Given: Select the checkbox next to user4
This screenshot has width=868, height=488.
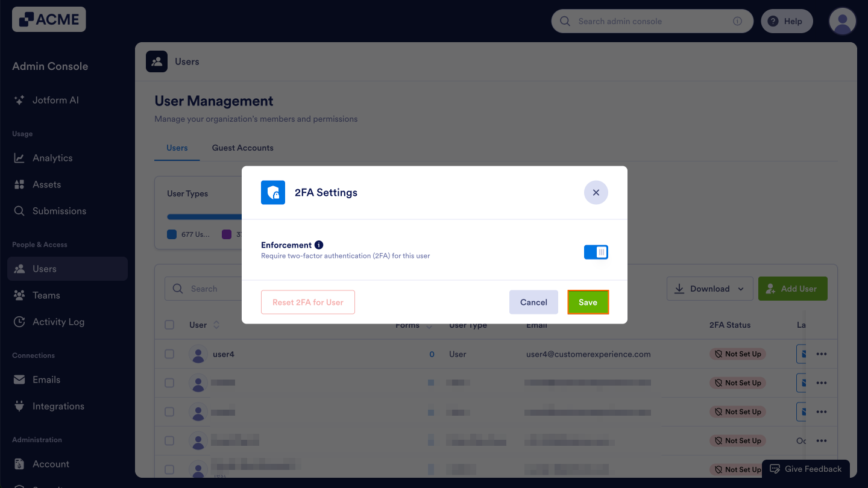Looking at the screenshot, I should pyautogui.click(x=169, y=354).
